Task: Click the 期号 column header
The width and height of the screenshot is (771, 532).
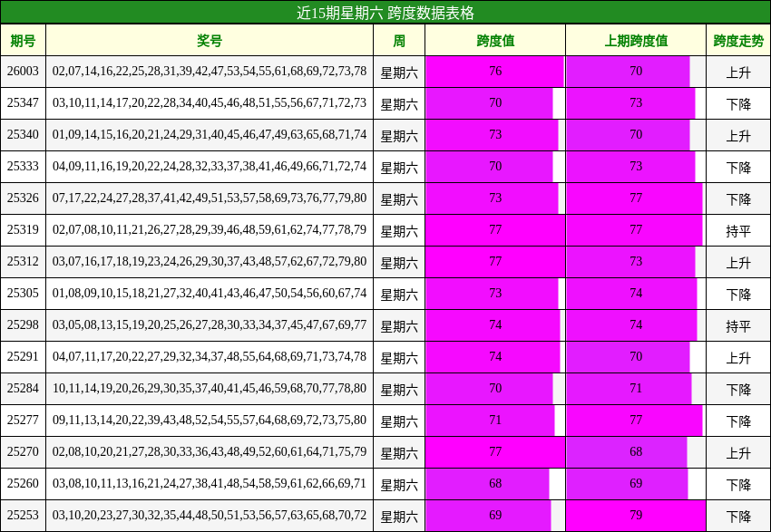Action: tap(24, 41)
